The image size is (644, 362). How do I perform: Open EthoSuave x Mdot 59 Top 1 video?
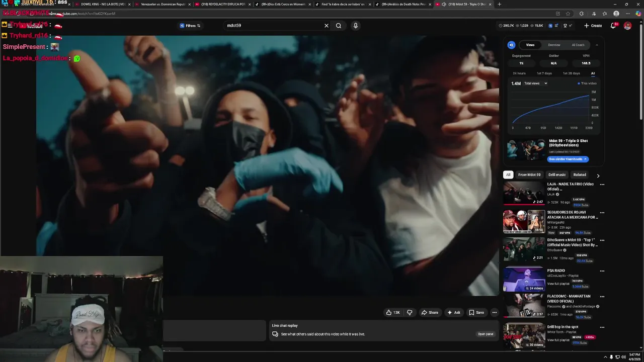click(x=573, y=242)
